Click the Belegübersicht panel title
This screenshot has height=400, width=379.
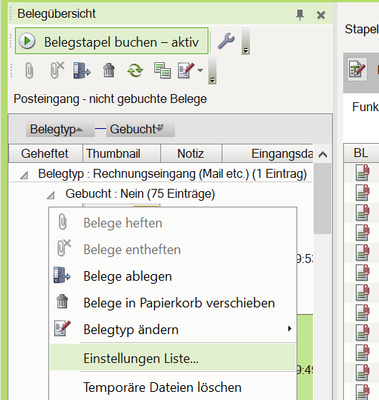56,14
